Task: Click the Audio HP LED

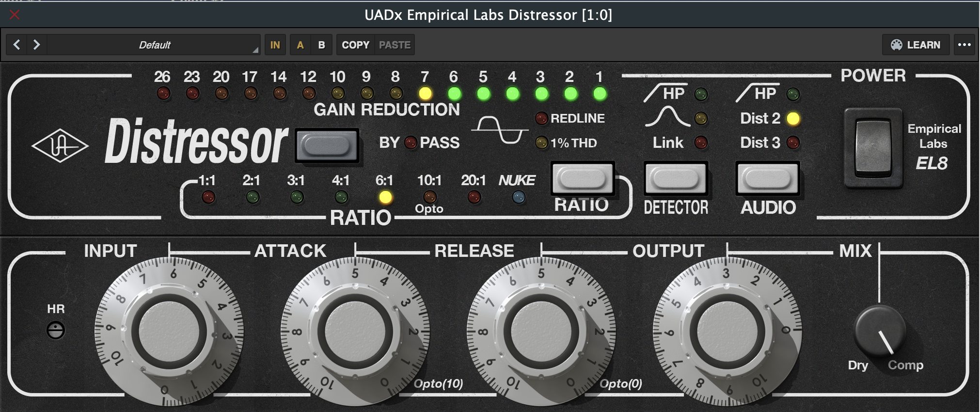Action: tap(793, 94)
